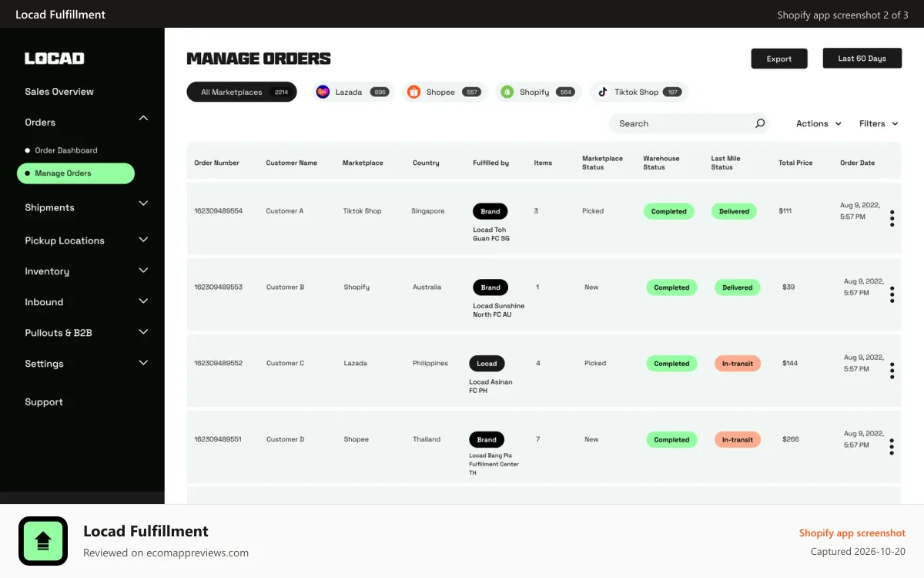Select the All Marketplaces tab
Viewport: 924px width, 578px height.
[x=242, y=92]
